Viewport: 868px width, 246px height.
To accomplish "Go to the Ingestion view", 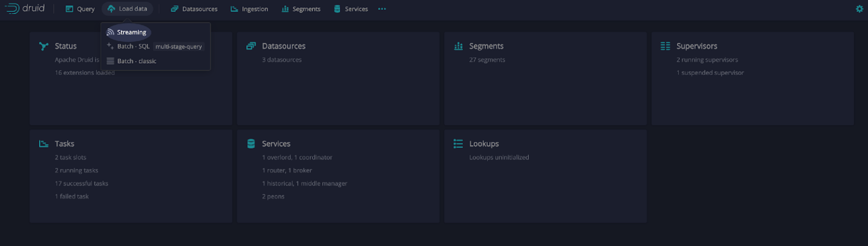I will coord(249,9).
